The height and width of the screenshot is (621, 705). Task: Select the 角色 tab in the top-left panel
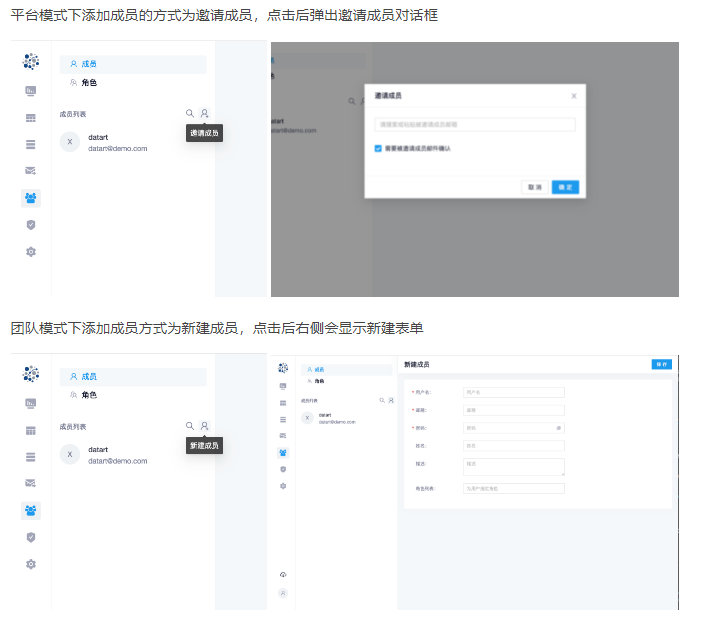[x=89, y=83]
